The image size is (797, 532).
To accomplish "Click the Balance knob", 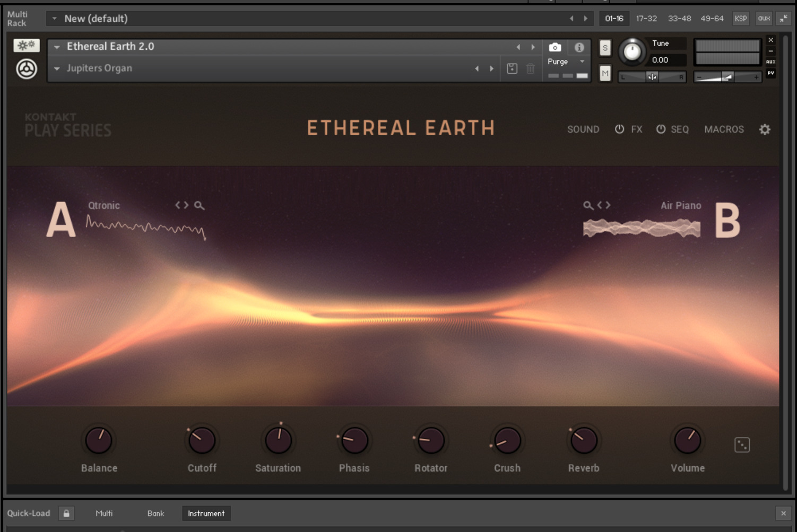I will (x=99, y=440).
